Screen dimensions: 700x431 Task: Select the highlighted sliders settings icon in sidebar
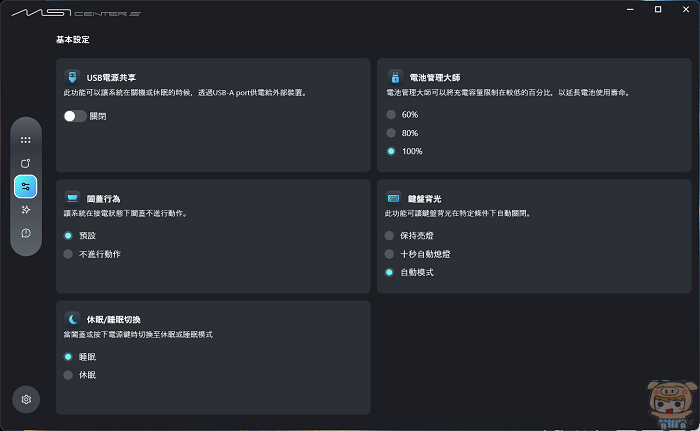point(26,186)
